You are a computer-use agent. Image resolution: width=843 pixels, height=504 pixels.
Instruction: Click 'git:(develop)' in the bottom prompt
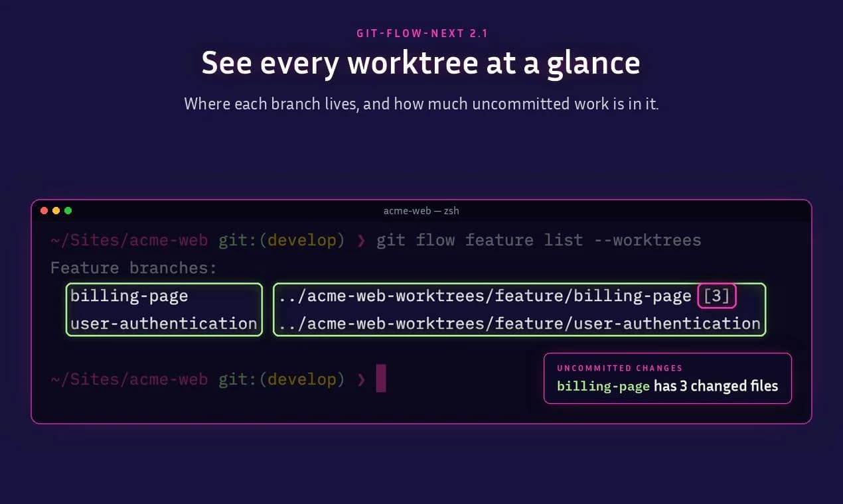282,379
